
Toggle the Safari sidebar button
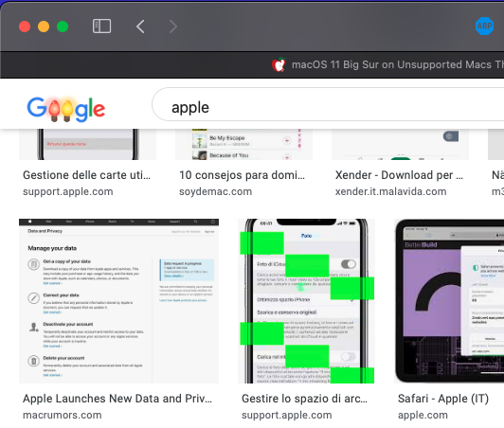101,27
